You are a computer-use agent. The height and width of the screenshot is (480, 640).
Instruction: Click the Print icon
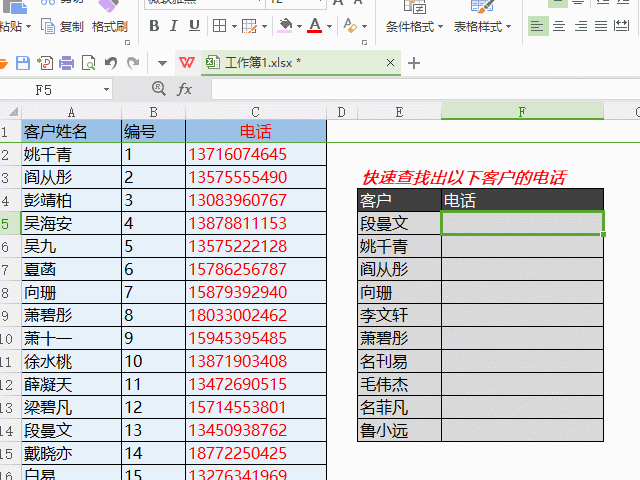pyautogui.click(x=67, y=63)
